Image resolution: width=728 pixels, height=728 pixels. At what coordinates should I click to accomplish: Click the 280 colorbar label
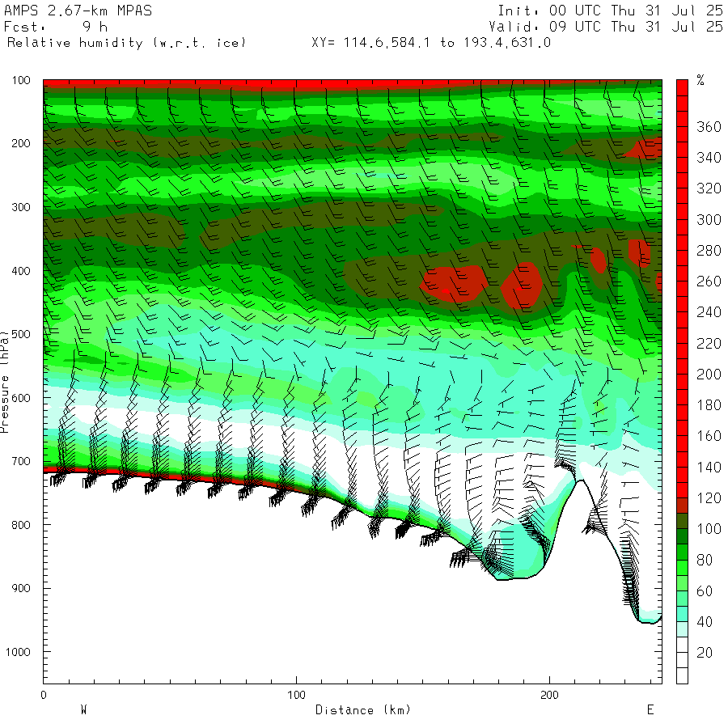[709, 251]
